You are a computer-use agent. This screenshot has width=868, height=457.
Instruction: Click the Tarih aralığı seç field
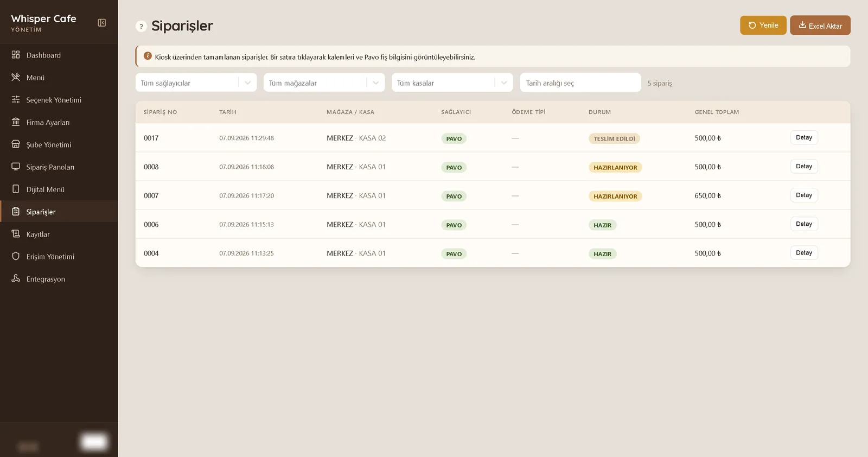(580, 82)
